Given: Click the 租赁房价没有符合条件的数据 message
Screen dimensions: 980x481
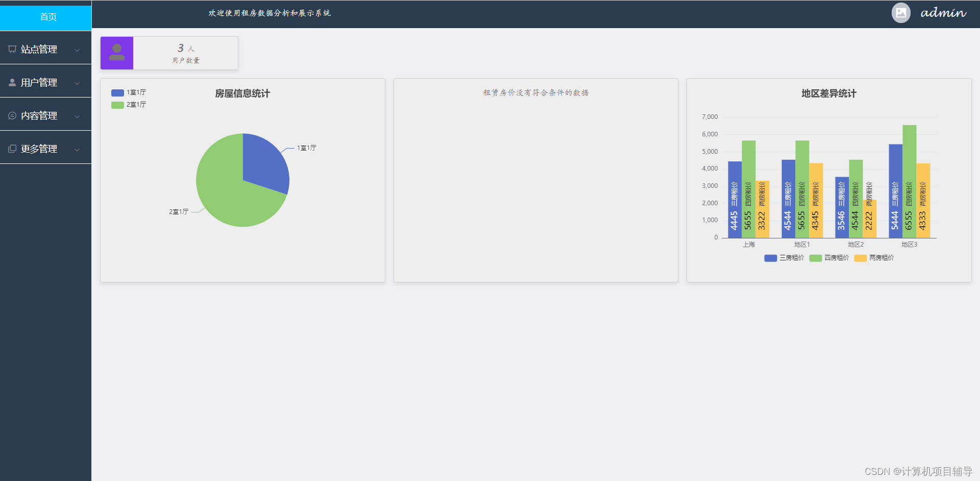Looking at the screenshot, I should (x=536, y=92).
